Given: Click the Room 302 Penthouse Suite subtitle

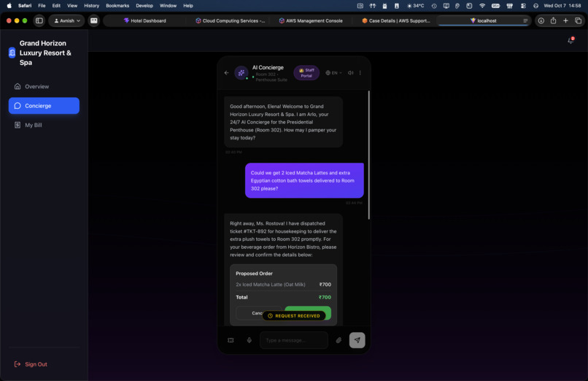Looking at the screenshot, I should 271,77.
